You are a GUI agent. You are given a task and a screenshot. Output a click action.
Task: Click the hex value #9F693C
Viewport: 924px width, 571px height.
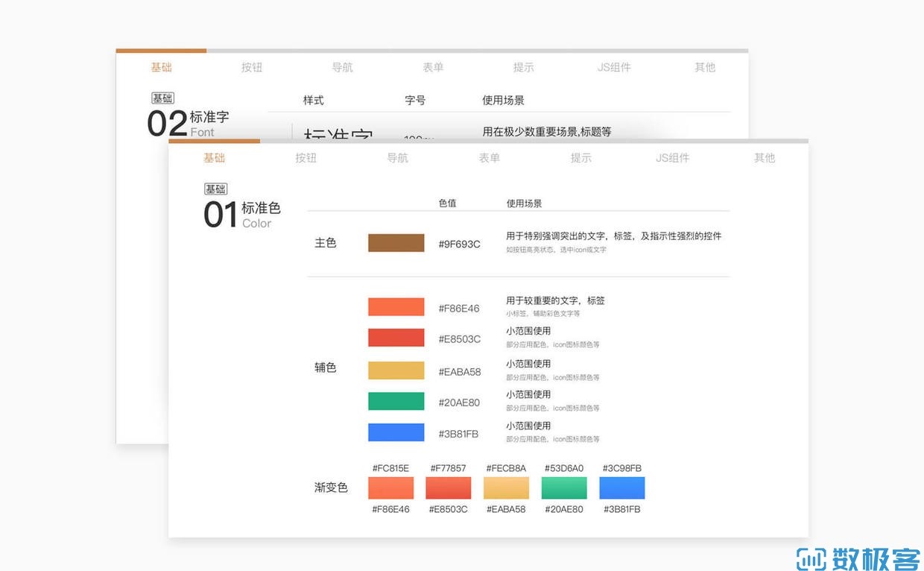click(459, 245)
